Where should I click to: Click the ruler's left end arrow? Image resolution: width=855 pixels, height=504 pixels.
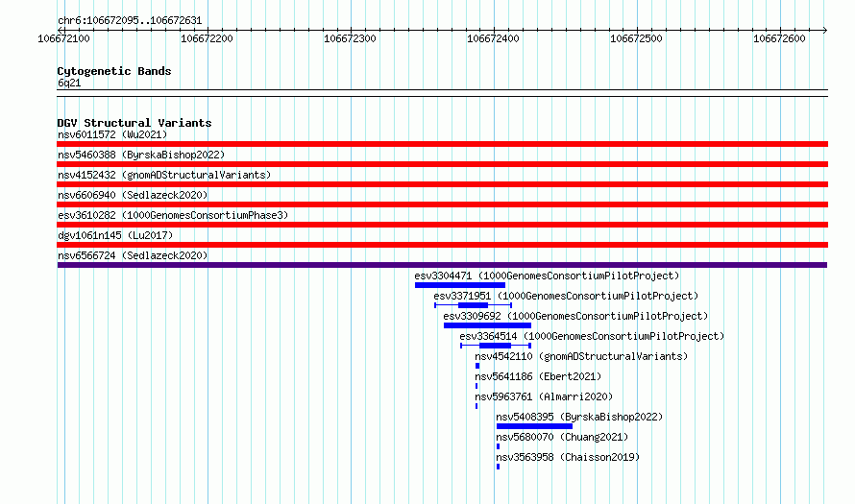coord(60,30)
